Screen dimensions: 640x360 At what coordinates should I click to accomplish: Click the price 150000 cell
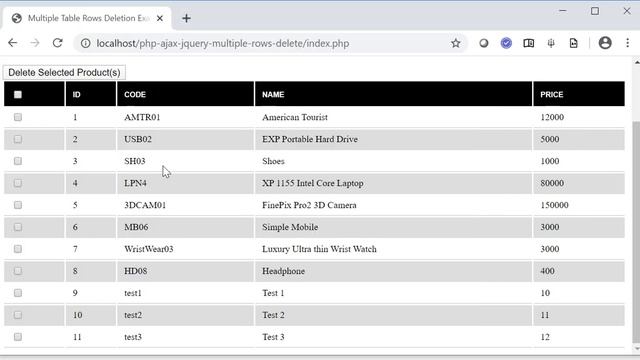[579, 205]
